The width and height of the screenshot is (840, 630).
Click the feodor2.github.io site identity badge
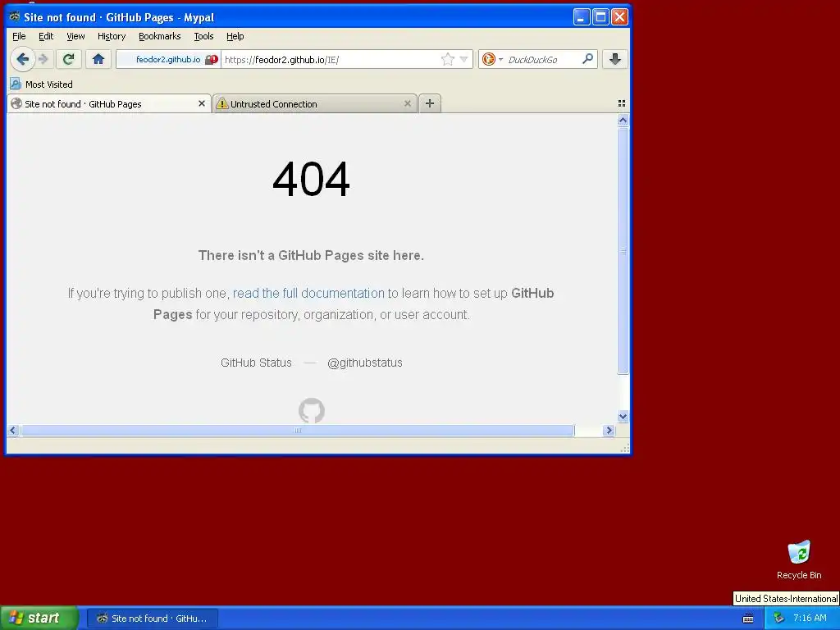coord(169,59)
